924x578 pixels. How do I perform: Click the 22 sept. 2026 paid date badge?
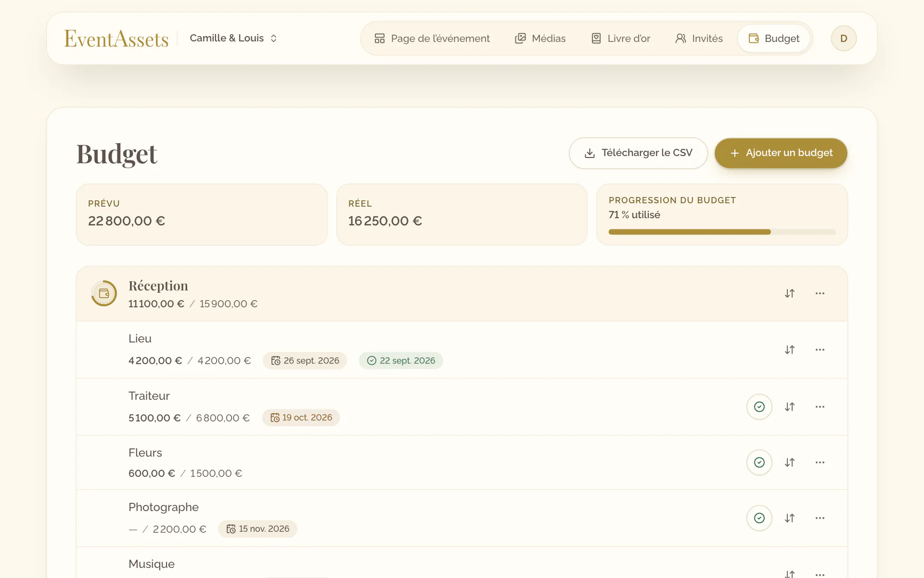click(401, 361)
